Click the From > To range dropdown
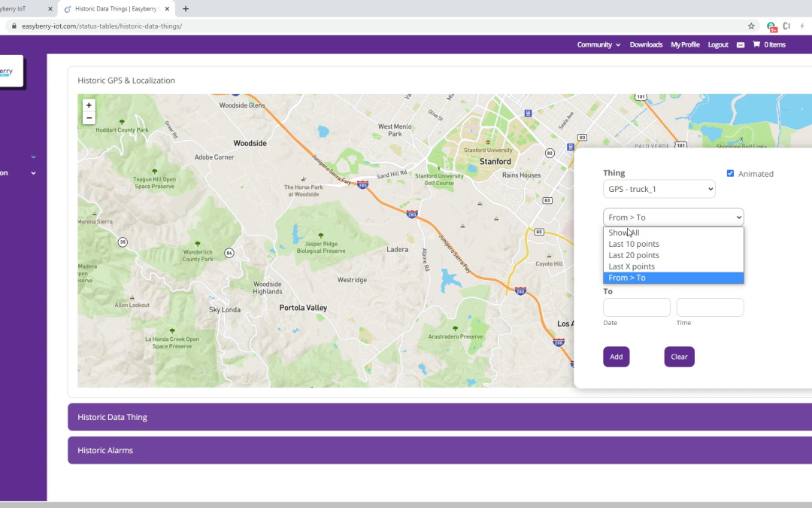812x508 pixels. pyautogui.click(x=673, y=217)
